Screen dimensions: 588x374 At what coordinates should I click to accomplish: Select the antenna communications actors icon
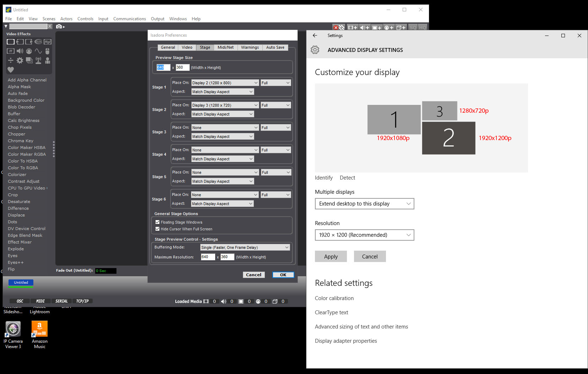click(38, 60)
